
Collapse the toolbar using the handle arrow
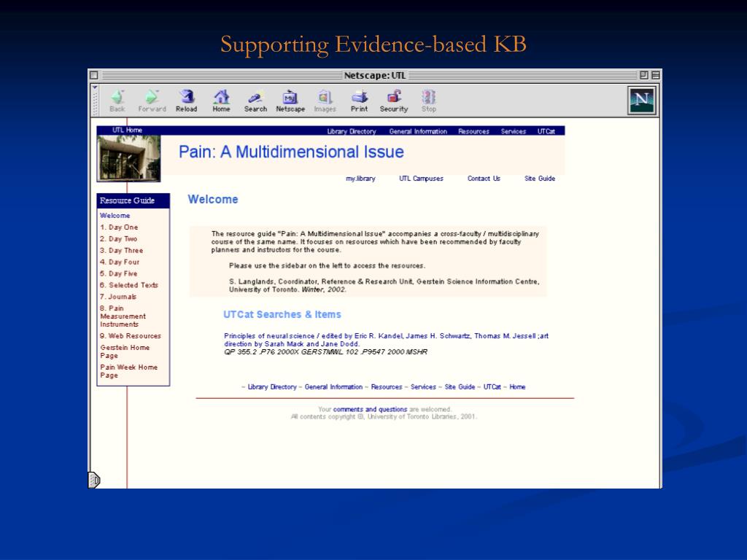(x=95, y=87)
